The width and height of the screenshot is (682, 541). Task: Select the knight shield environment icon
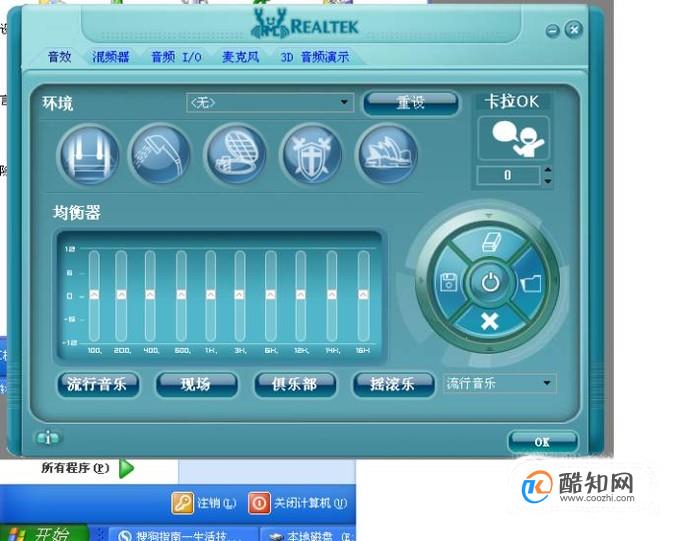pos(311,155)
